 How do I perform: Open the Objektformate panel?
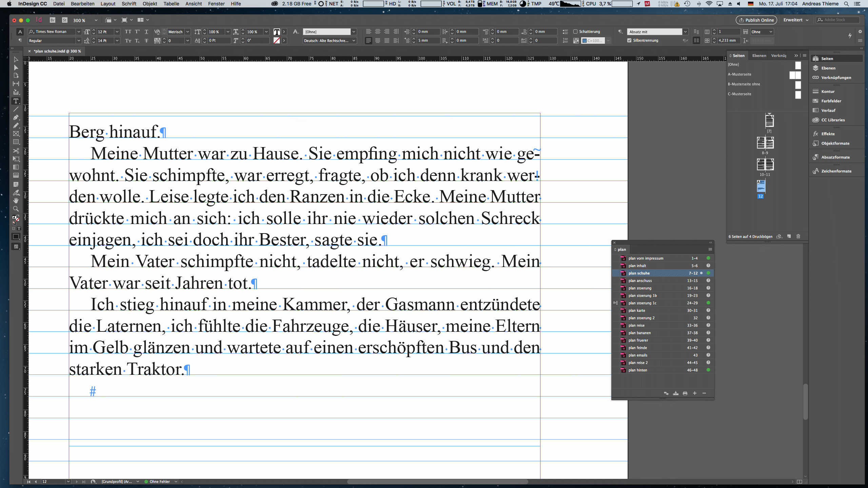click(x=835, y=143)
